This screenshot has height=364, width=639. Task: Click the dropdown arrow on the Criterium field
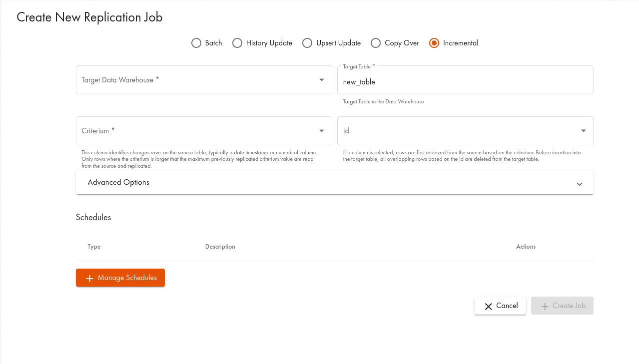click(x=321, y=131)
